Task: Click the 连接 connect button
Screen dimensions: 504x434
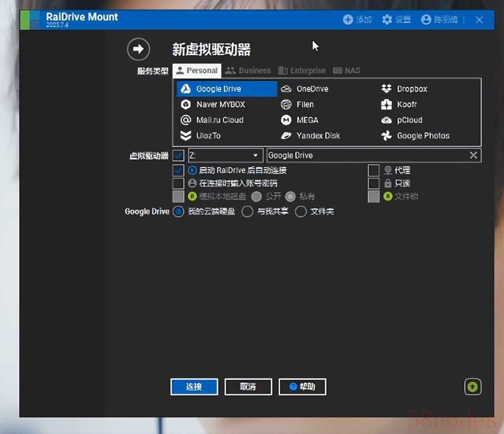Action: (194, 387)
